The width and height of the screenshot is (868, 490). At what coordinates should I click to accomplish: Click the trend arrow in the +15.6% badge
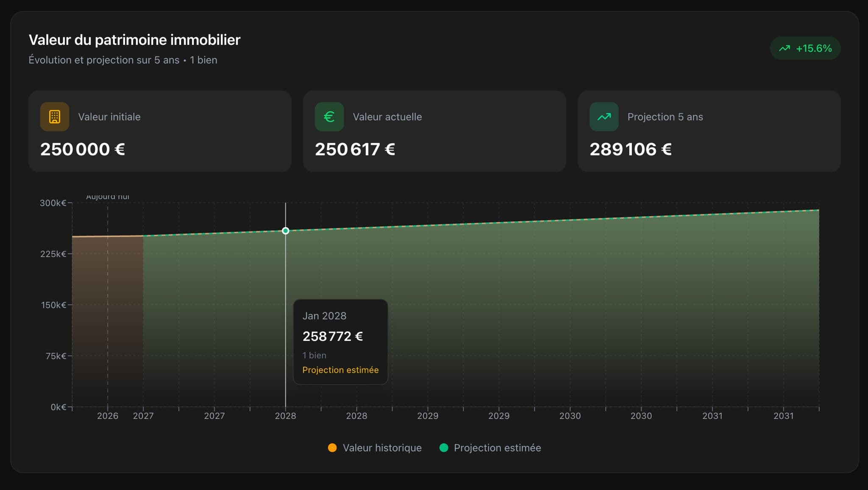point(785,48)
